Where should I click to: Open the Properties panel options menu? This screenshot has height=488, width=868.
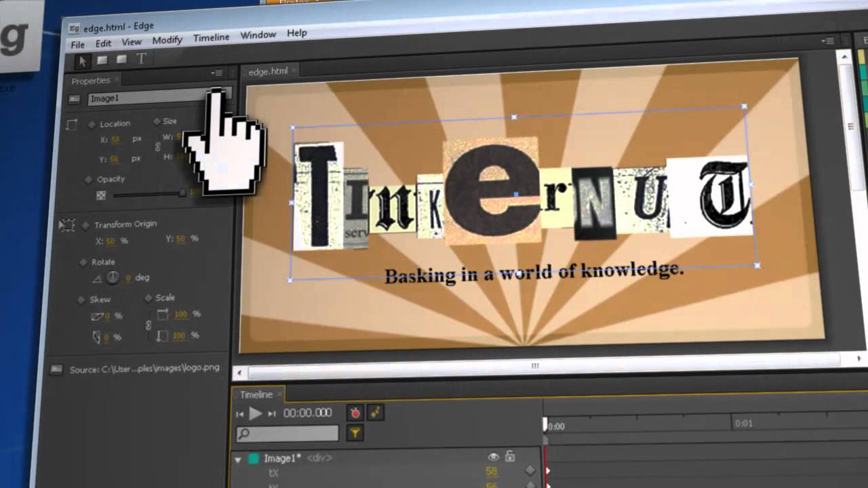(216, 73)
